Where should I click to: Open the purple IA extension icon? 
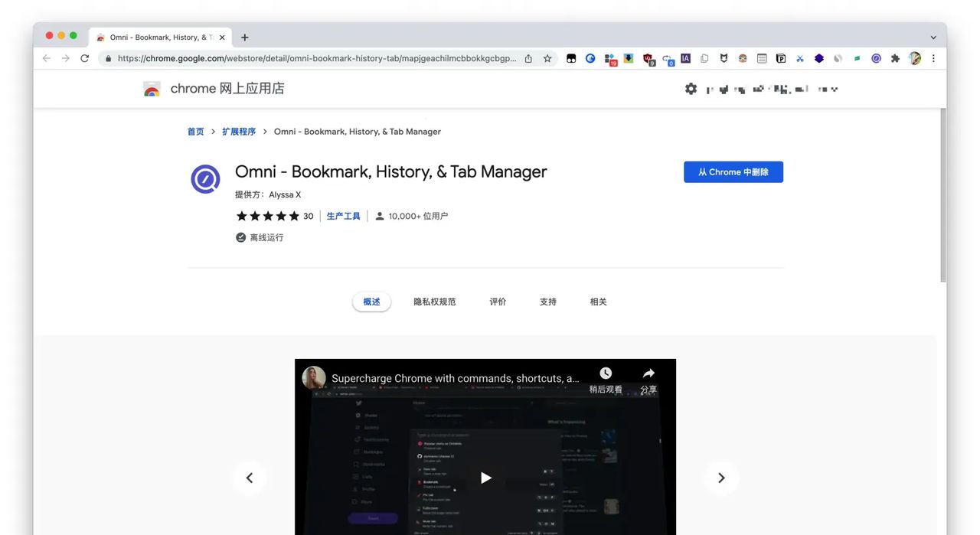pos(685,58)
